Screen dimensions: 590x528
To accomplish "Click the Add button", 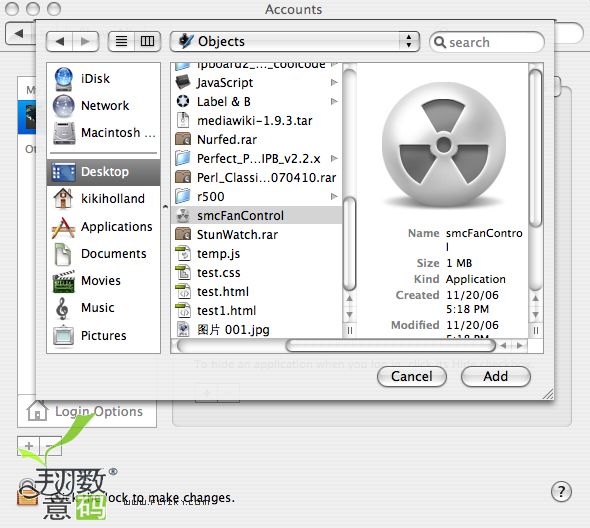I will coord(496,376).
